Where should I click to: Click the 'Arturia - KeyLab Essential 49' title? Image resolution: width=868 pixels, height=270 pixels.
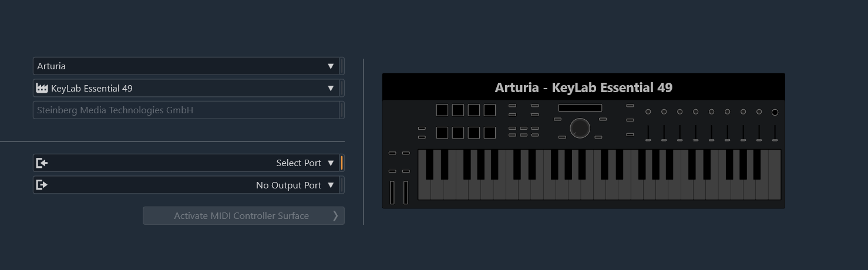584,87
